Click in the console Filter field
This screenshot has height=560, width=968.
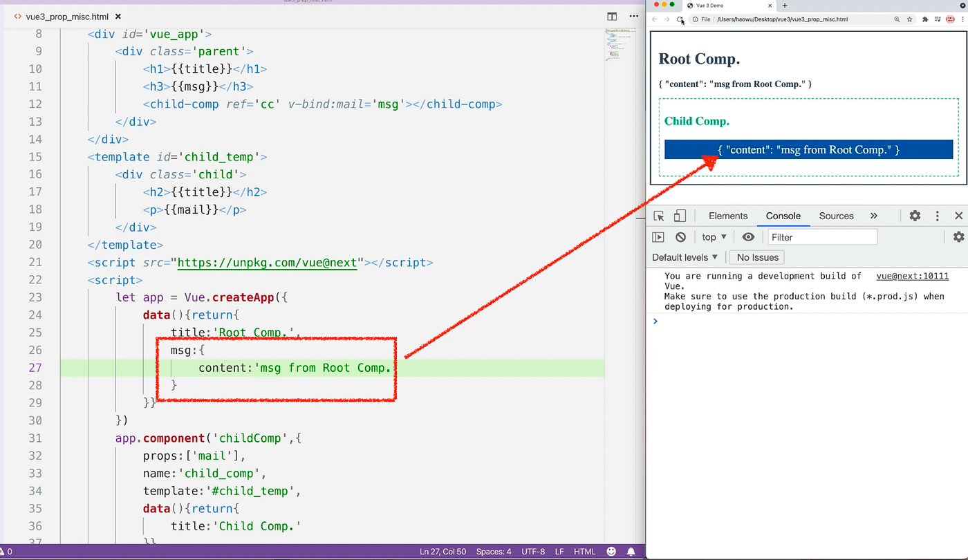[822, 237]
